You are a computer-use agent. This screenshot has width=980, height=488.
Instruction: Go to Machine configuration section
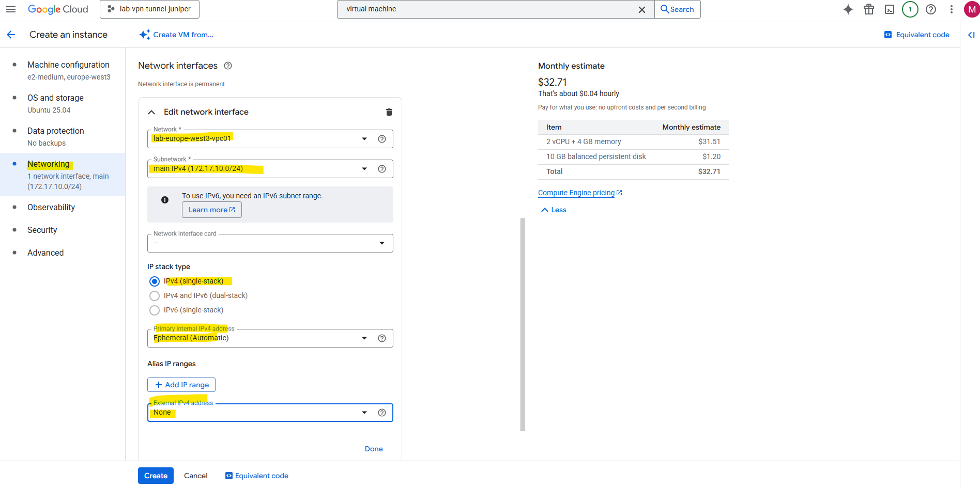[68, 65]
